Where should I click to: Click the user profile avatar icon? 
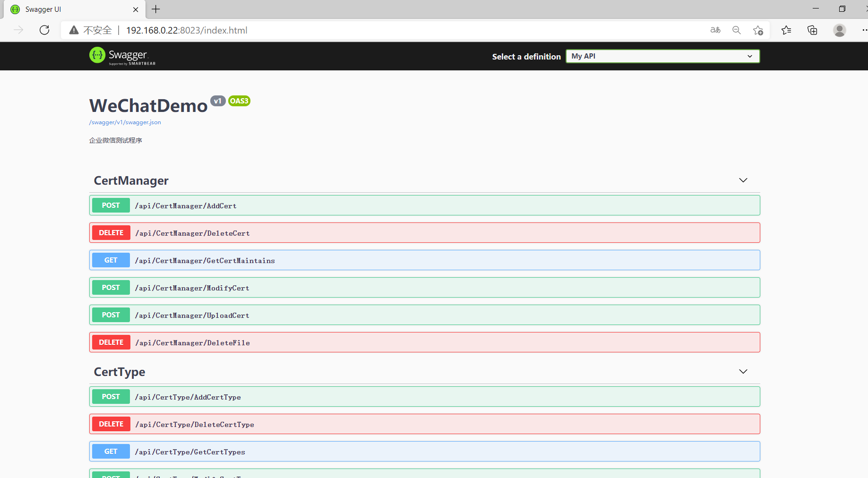[839, 30]
